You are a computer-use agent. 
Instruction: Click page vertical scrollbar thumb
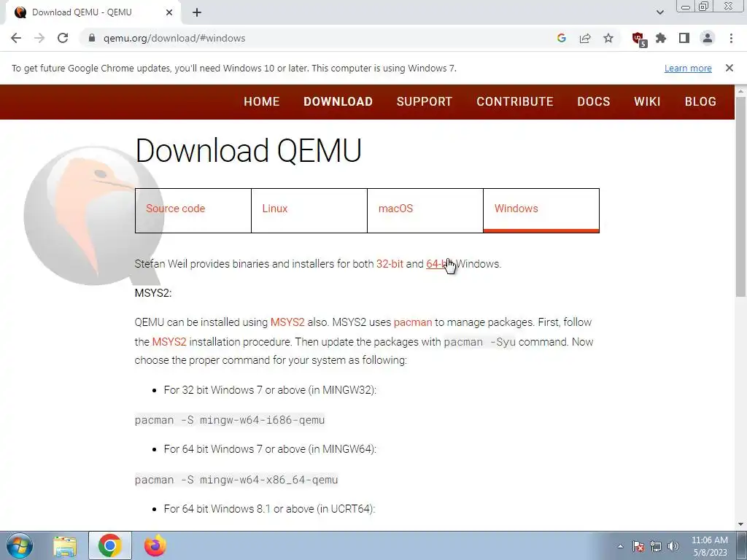point(740,195)
